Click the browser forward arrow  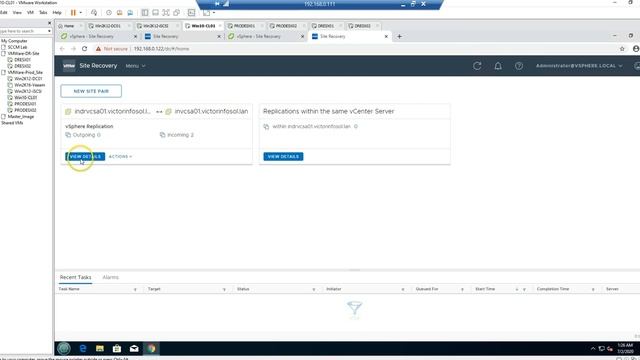(73, 49)
